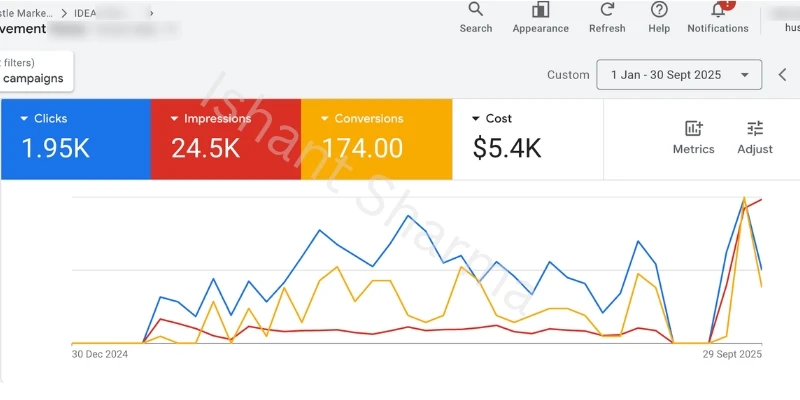The height and width of the screenshot is (400, 800).
Task: Select the yellow Conversions scorecard
Action: 375,138
